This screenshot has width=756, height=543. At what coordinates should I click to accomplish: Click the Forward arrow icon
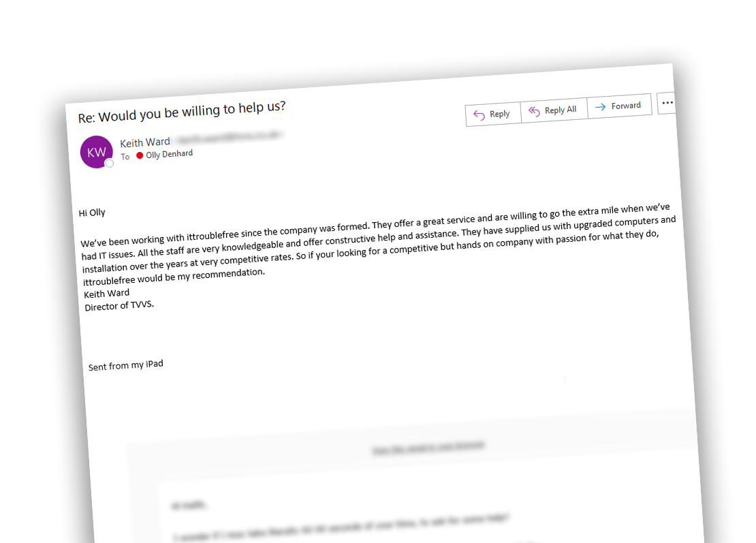tap(600, 107)
